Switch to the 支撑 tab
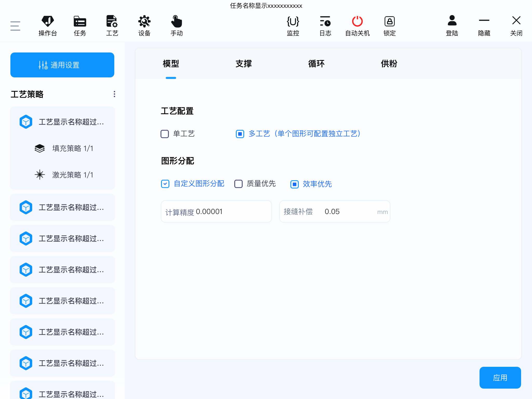The image size is (532, 399). [243, 64]
